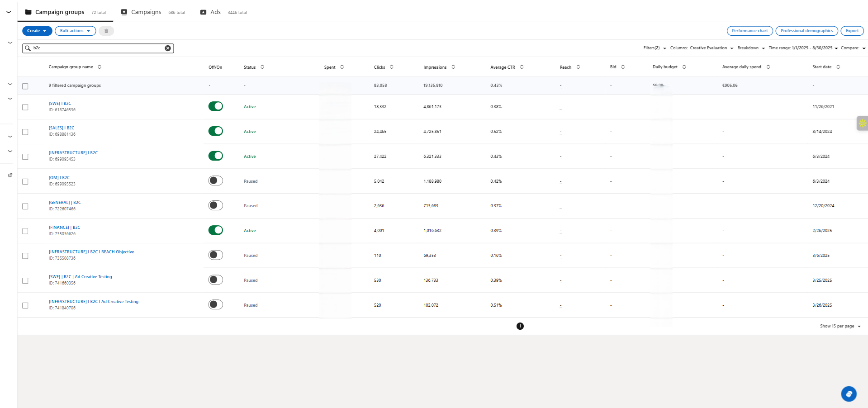This screenshot has height=408, width=868.
Task: Sort by Campaign group name arrows
Action: [100, 67]
